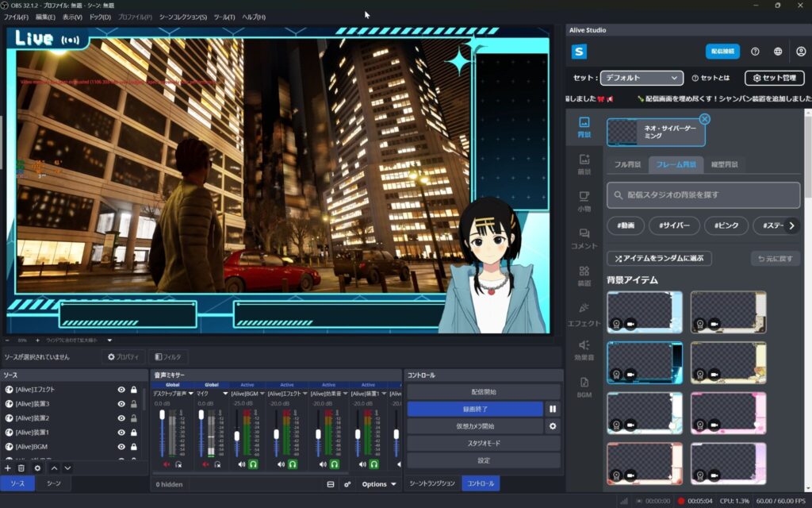Delete source with the trash icon
Viewport: 812px width, 508px height.
click(x=21, y=468)
